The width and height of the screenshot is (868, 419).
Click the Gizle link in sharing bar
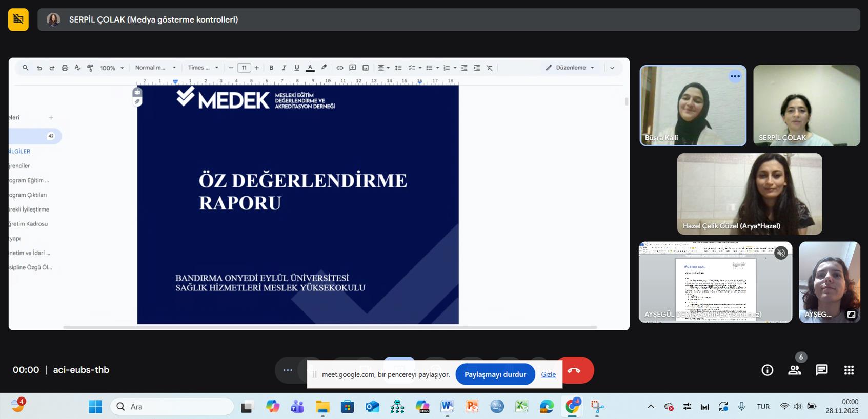(x=548, y=374)
